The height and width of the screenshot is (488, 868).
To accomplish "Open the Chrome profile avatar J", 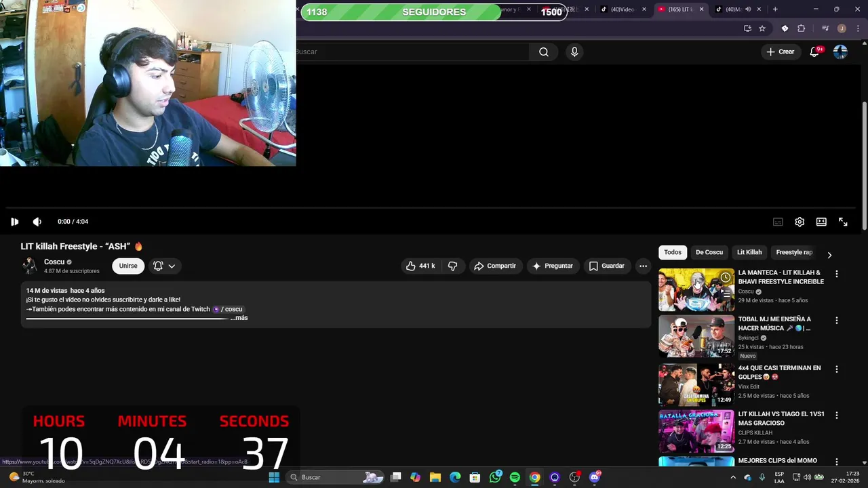I will [x=842, y=28].
